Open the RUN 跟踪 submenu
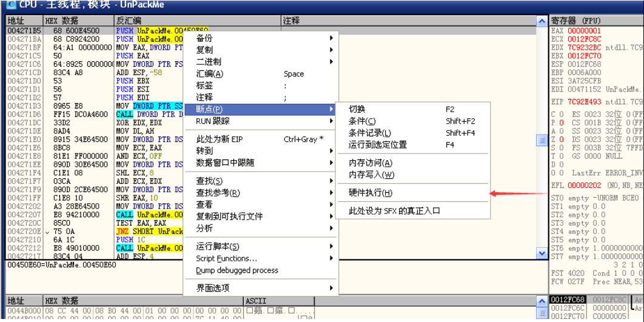This screenshot has width=644, height=322. pyautogui.click(x=261, y=121)
